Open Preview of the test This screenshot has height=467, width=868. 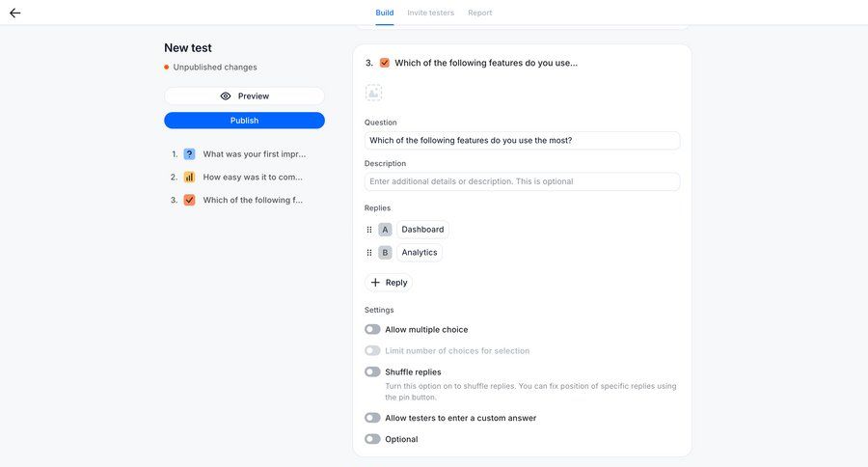(x=244, y=96)
